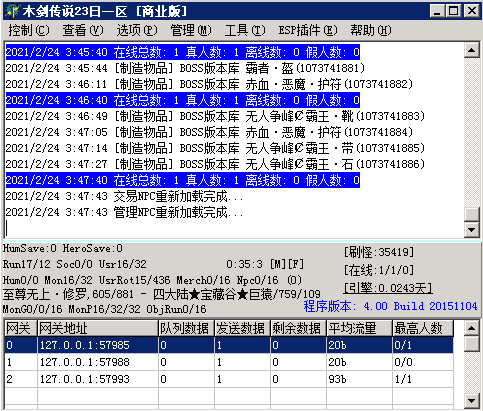The height and width of the screenshot is (411, 483).
Task: Click log pane scroll up arrow
Action: click(x=472, y=50)
